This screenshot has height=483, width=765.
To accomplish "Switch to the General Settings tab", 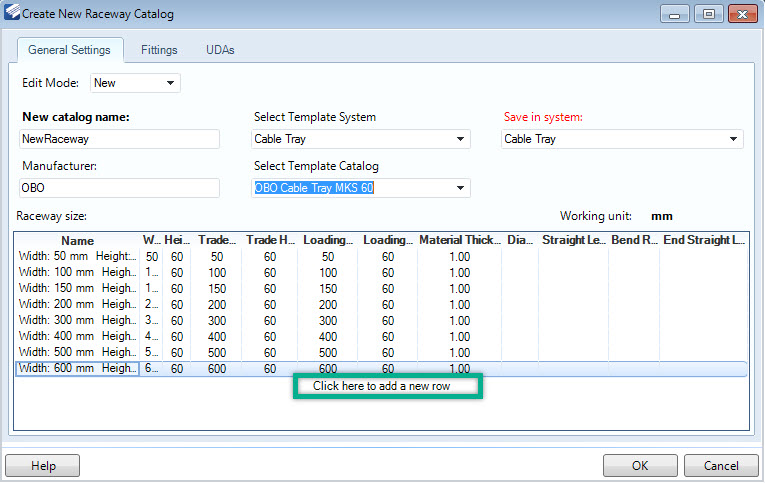I will [70, 50].
